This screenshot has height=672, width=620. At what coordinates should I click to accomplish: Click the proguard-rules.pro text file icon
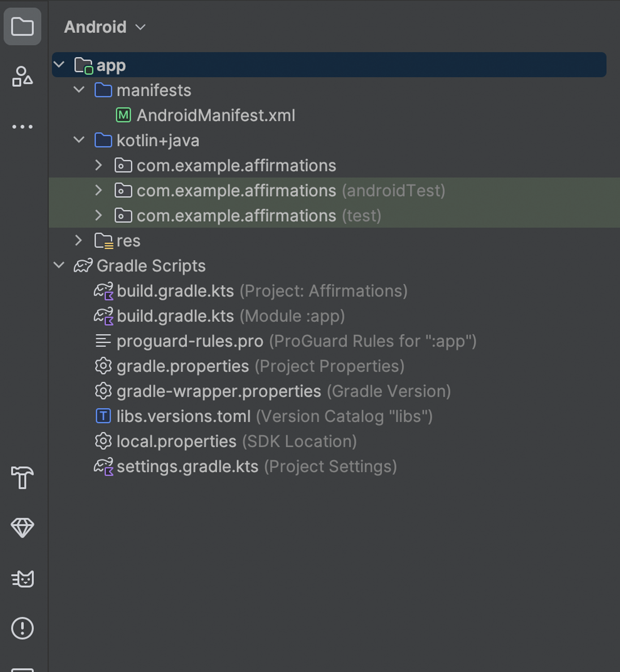(103, 341)
